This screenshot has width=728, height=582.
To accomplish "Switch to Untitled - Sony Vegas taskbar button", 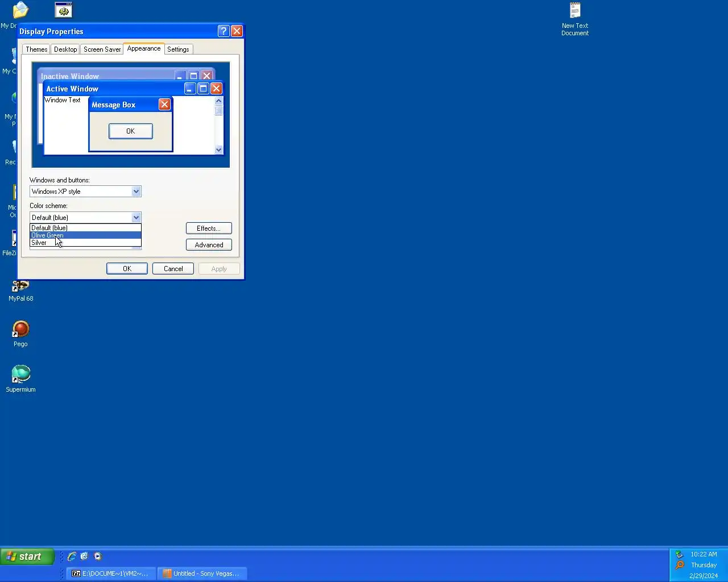I will [x=202, y=573].
